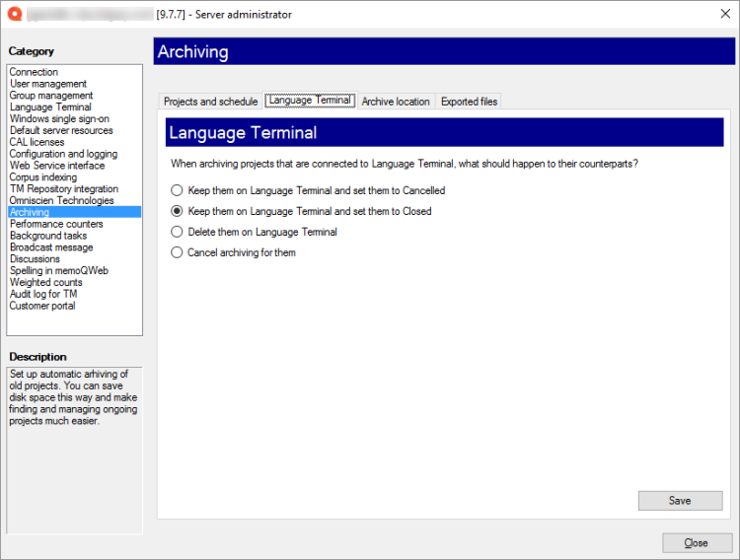This screenshot has height=560, width=740.
Task: Switch to Archive location tab
Action: pos(396,102)
